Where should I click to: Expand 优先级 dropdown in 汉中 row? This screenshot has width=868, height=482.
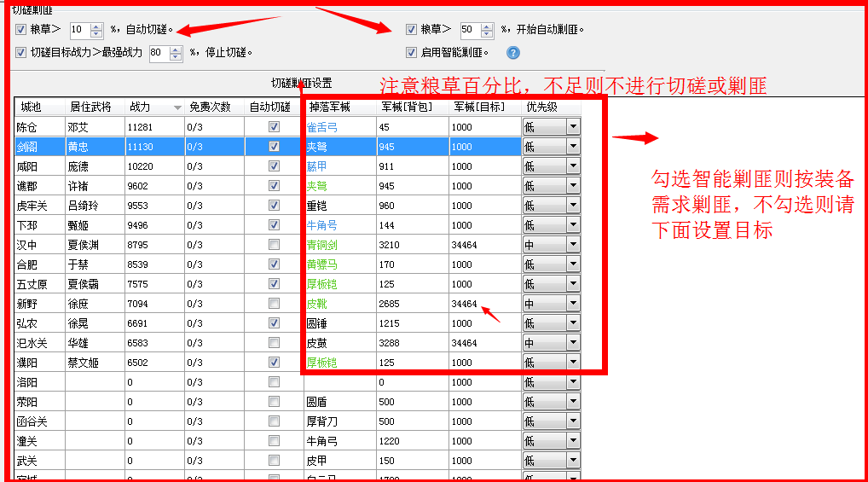click(x=573, y=245)
